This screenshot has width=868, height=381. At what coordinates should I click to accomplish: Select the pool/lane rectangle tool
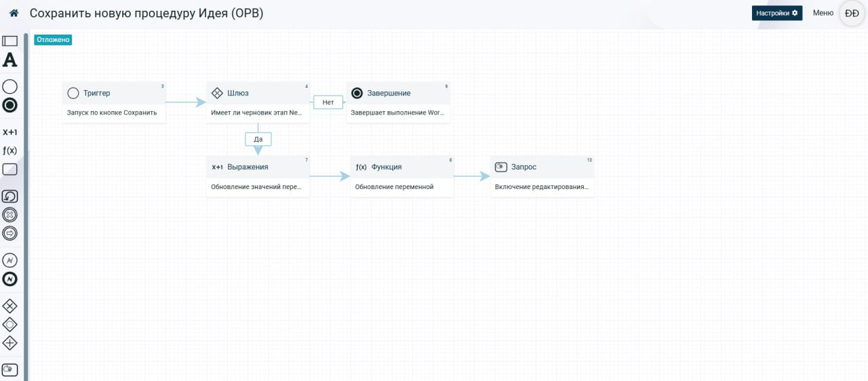click(x=10, y=41)
